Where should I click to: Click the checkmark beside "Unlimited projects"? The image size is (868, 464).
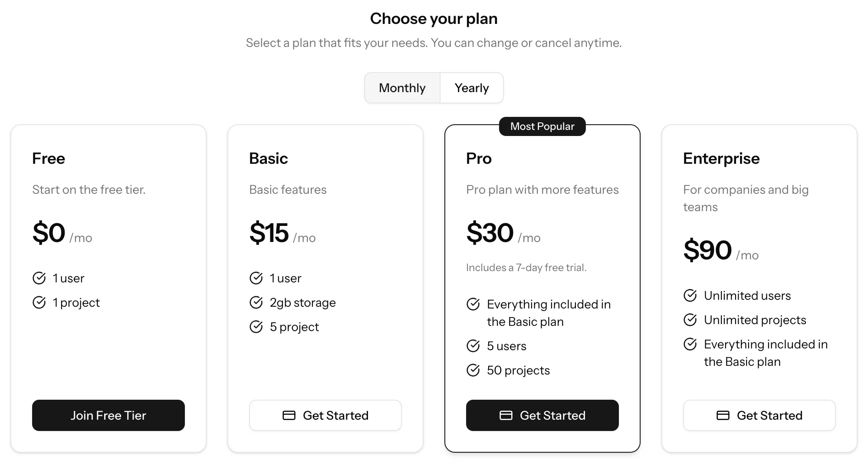[x=690, y=319]
